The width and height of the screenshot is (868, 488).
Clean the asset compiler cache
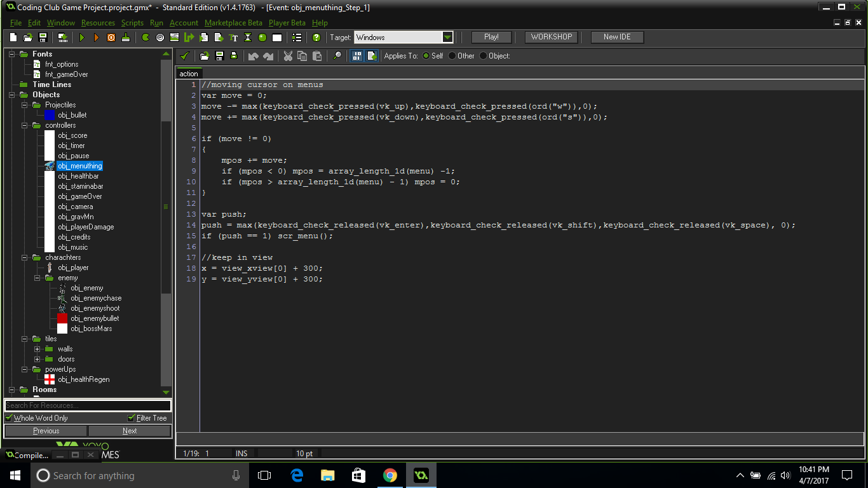point(126,37)
